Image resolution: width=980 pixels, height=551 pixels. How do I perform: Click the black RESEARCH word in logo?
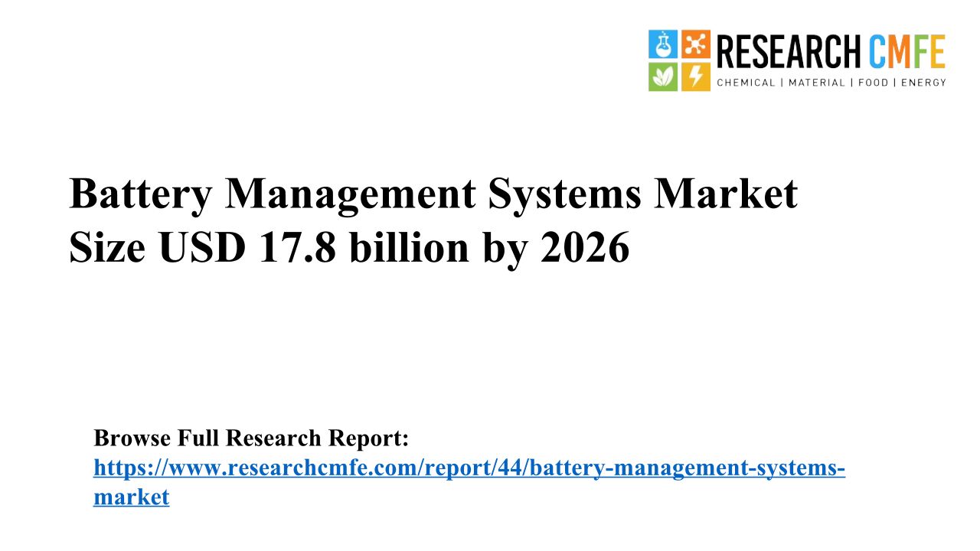(789, 52)
